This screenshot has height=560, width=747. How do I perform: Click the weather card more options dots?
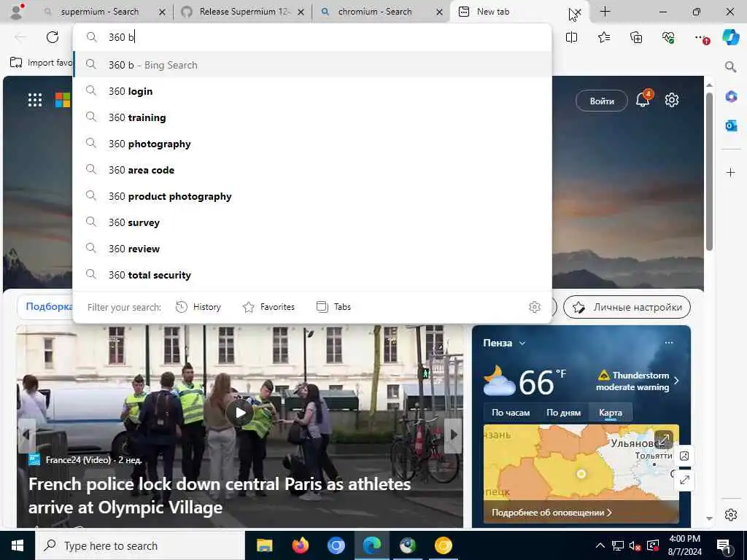(669, 343)
